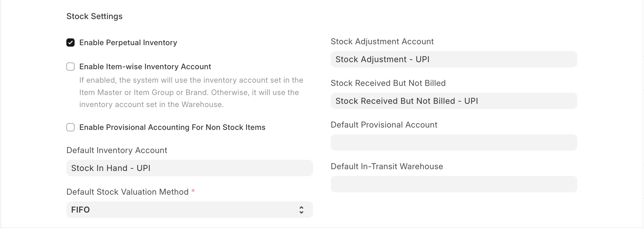Select Stock Received But Not Billed - UPI value
Screen dimensions: 644x229
pyautogui.click(x=407, y=101)
